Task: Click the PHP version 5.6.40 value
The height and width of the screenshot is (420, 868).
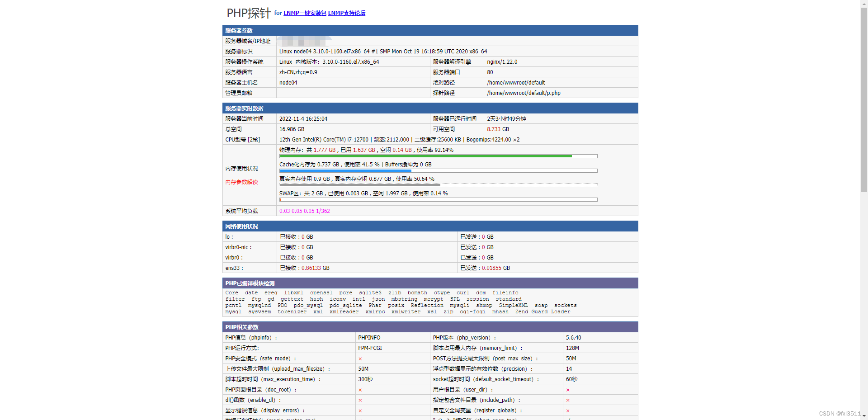Action: click(x=574, y=338)
